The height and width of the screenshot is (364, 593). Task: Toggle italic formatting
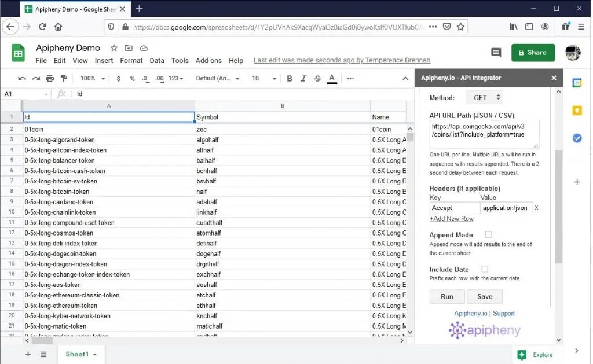click(303, 79)
